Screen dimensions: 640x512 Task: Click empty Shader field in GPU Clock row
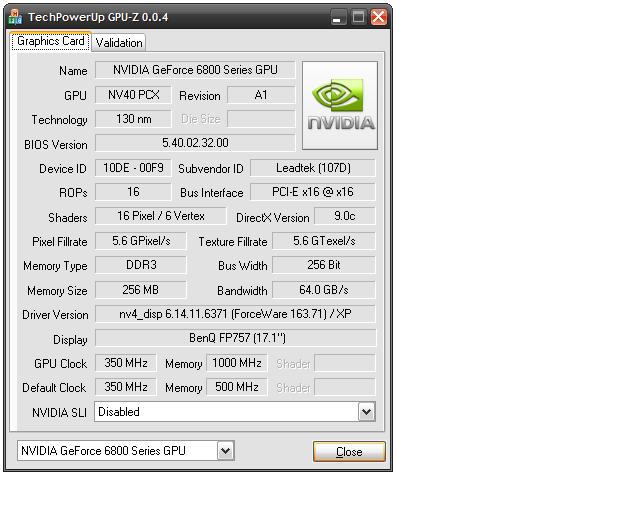(345, 363)
